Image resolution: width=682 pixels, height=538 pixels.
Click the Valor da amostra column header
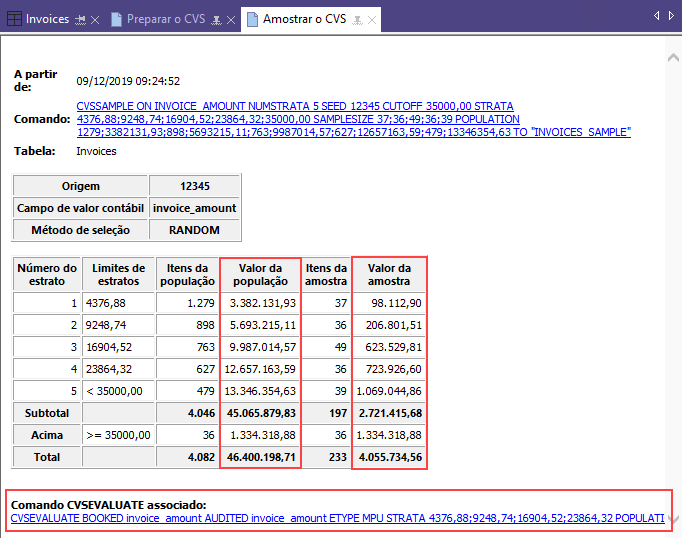(389, 275)
